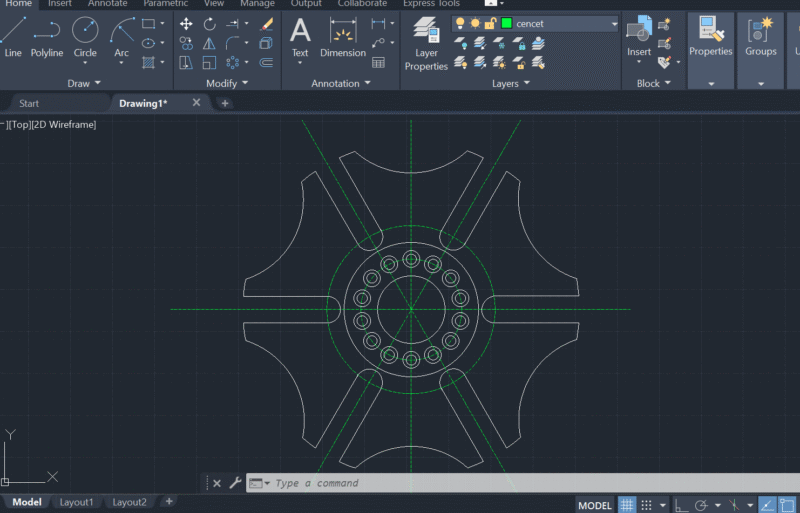This screenshot has height=513, width=800.
Task: Toggle object snap tracking in status bar
Action: [x=767, y=505]
